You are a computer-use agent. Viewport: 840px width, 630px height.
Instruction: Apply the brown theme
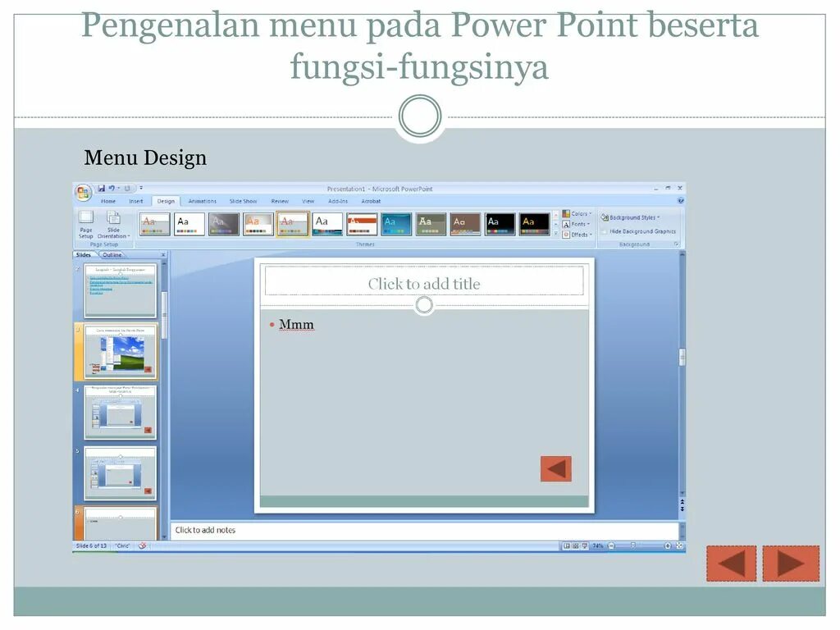click(x=466, y=224)
